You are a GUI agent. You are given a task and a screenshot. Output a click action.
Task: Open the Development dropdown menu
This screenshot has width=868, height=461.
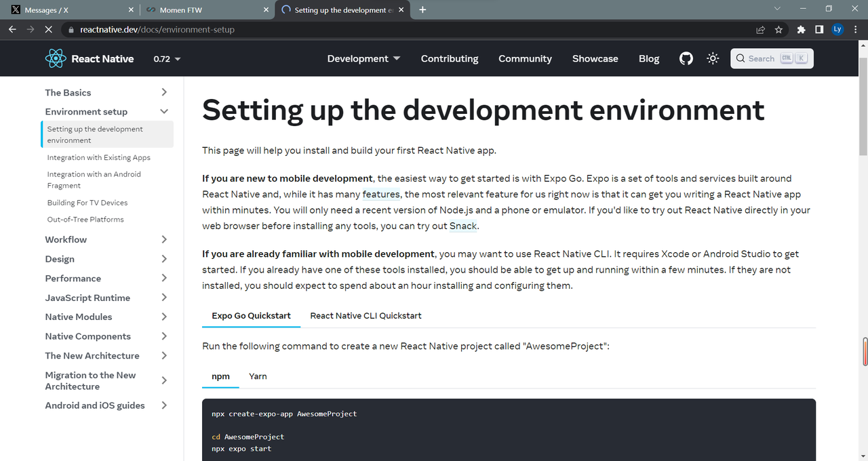click(363, 59)
